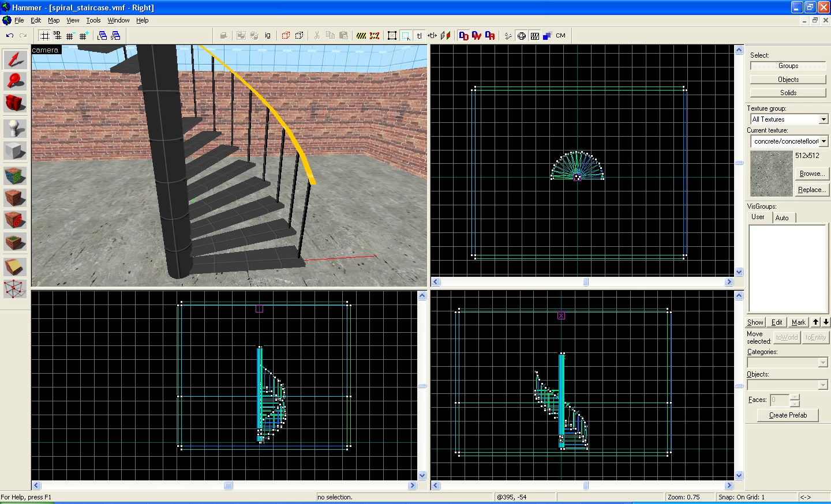Viewport: 831px width, 504px height.
Task: Select the Clipping tool
Action: 15,266
